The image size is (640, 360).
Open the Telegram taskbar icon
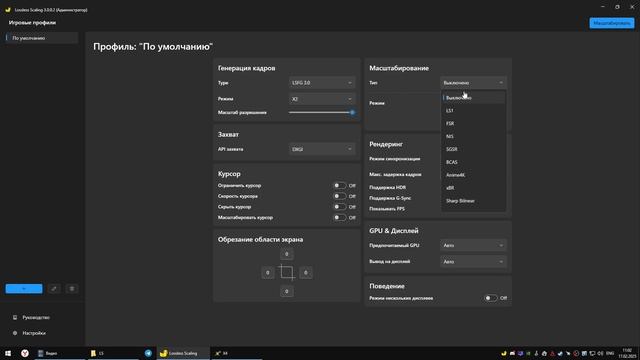(x=148, y=353)
